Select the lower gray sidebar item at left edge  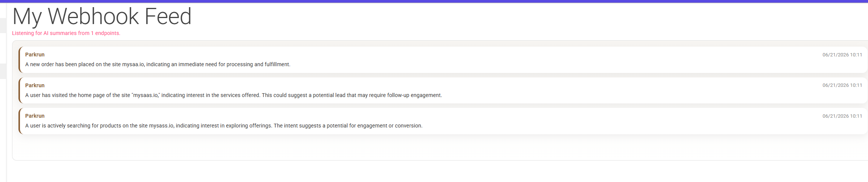coord(3,71)
